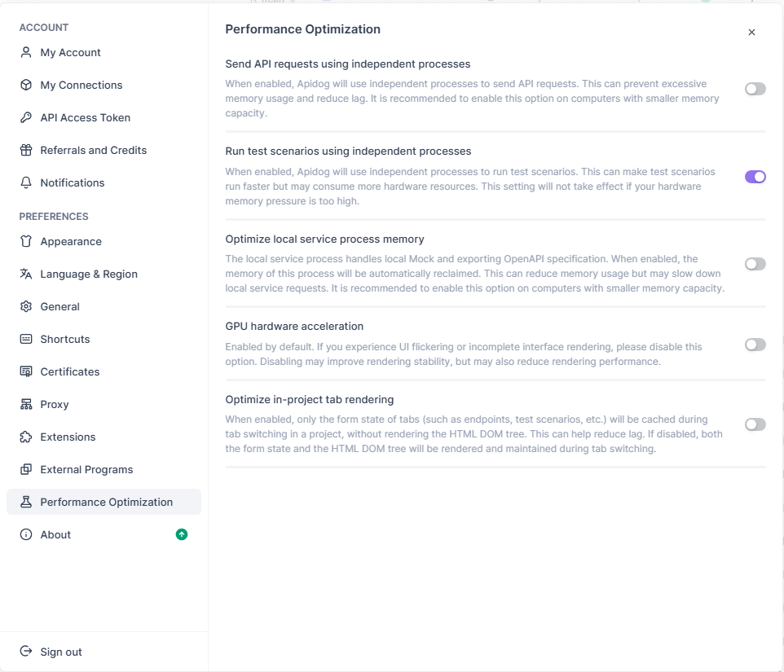Open the General settings section
Image resolution: width=784 pixels, height=672 pixels.
tap(59, 306)
